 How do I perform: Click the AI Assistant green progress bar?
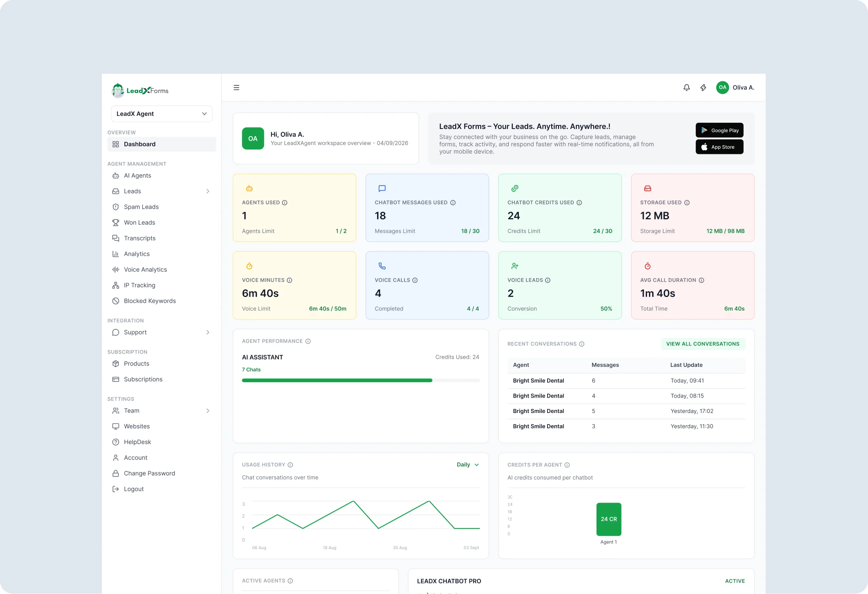[x=337, y=380]
